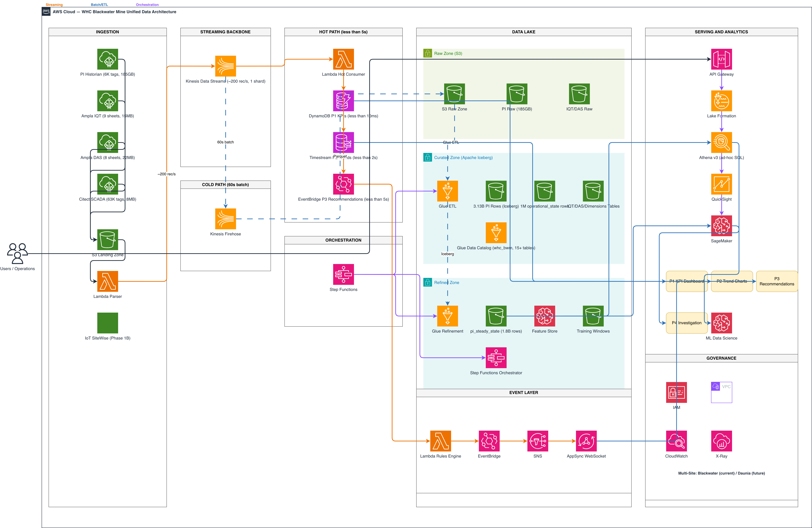
Task: Select the PI Historian ingestion icon
Action: pos(108,59)
